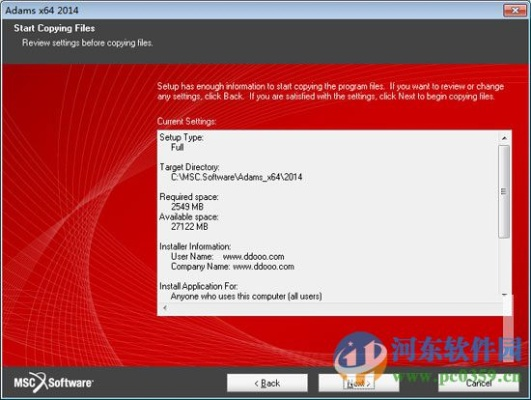Image resolution: width=531 pixels, height=400 pixels.
Task: Close the Adams x64 2014 window
Action: pos(515,10)
